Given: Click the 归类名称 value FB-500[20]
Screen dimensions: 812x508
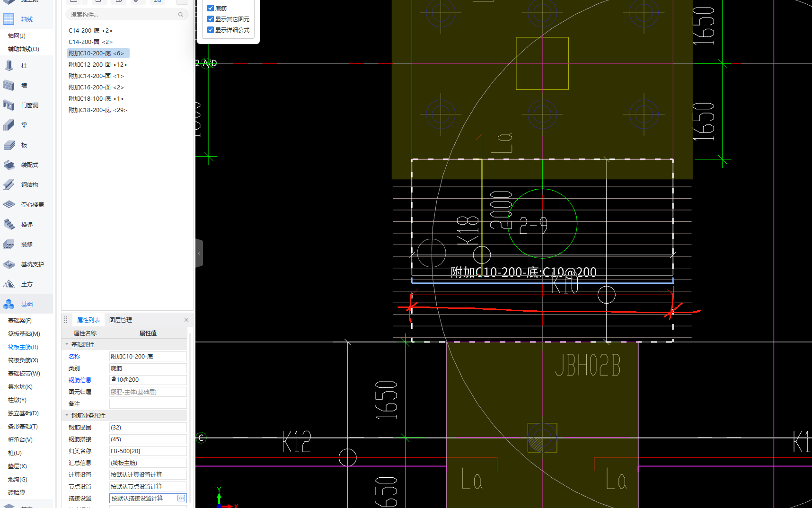Looking at the screenshot, I should coord(148,451).
